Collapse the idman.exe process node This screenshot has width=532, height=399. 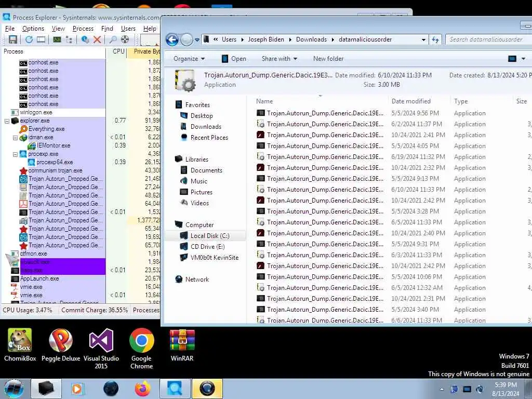point(15,137)
